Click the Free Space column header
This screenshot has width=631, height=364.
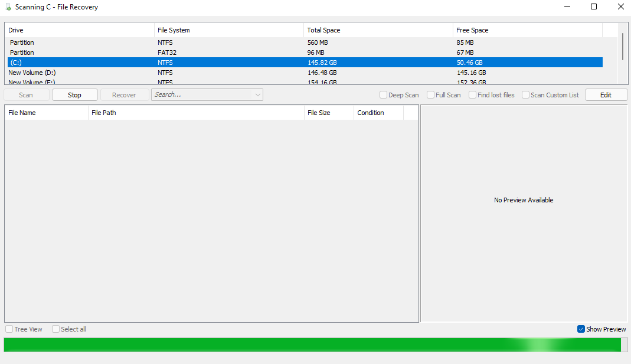[x=528, y=30]
